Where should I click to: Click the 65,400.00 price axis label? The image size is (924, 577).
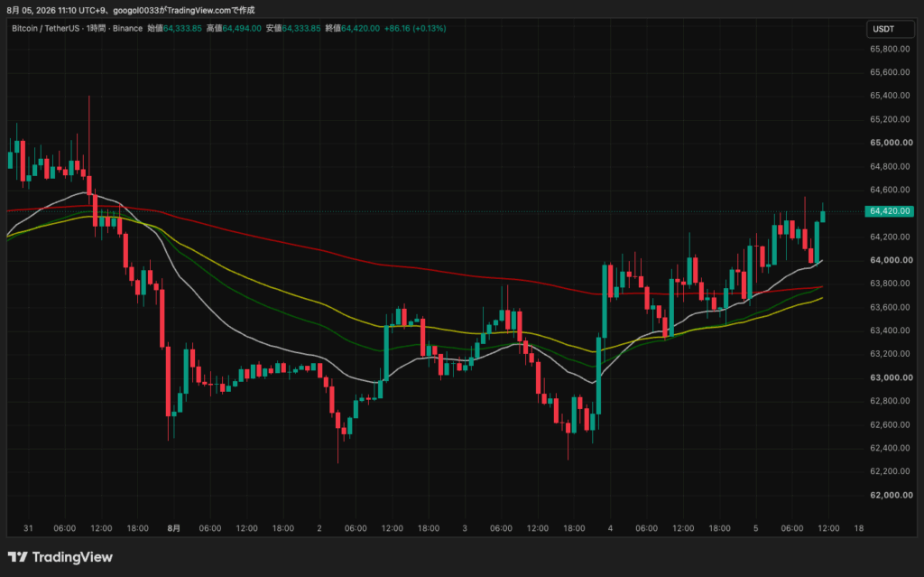point(890,96)
